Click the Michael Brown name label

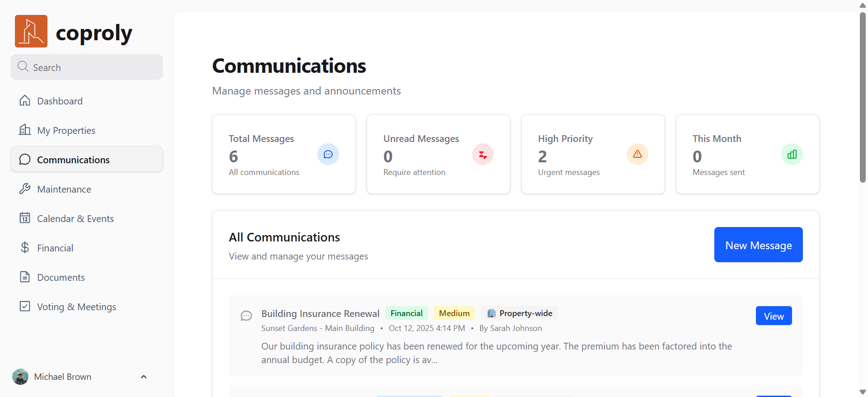click(63, 377)
